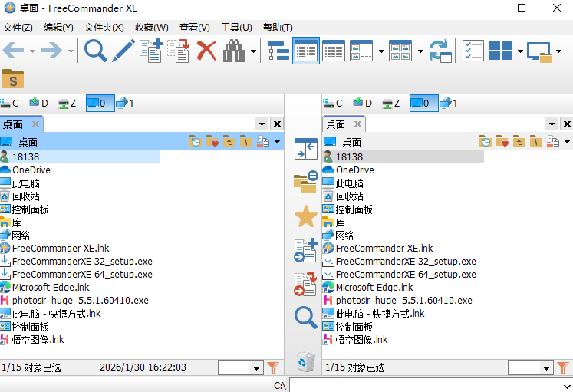Toggle the folder tree view icon

[x=278, y=51]
